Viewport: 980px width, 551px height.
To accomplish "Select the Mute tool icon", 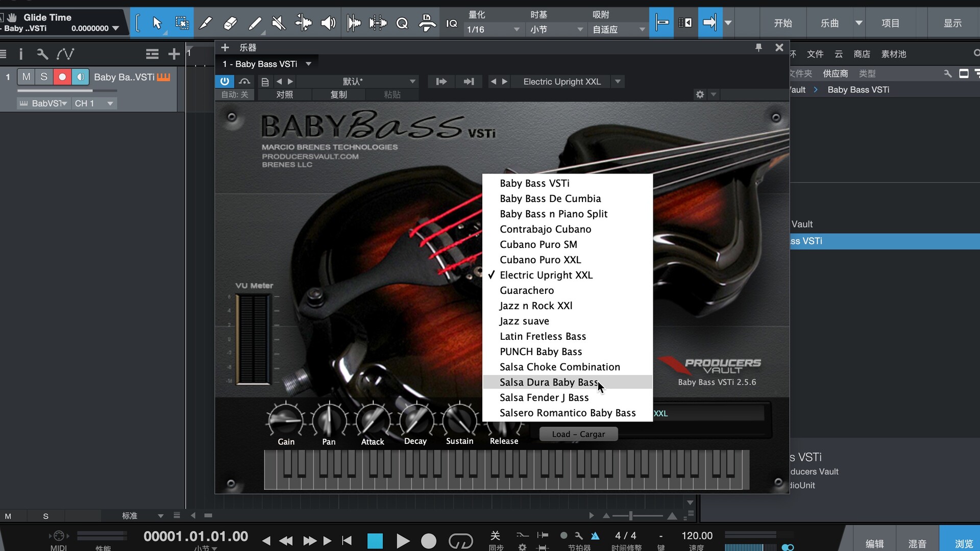I will tap(279, 23).
